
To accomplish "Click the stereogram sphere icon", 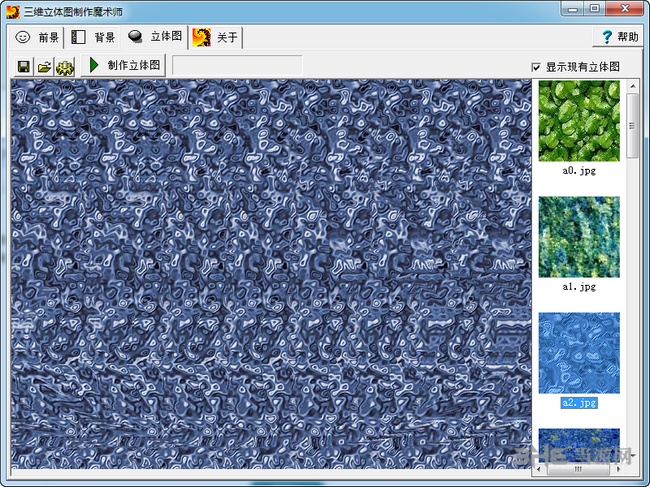I will pyautogui.click(x=135, y=36).
